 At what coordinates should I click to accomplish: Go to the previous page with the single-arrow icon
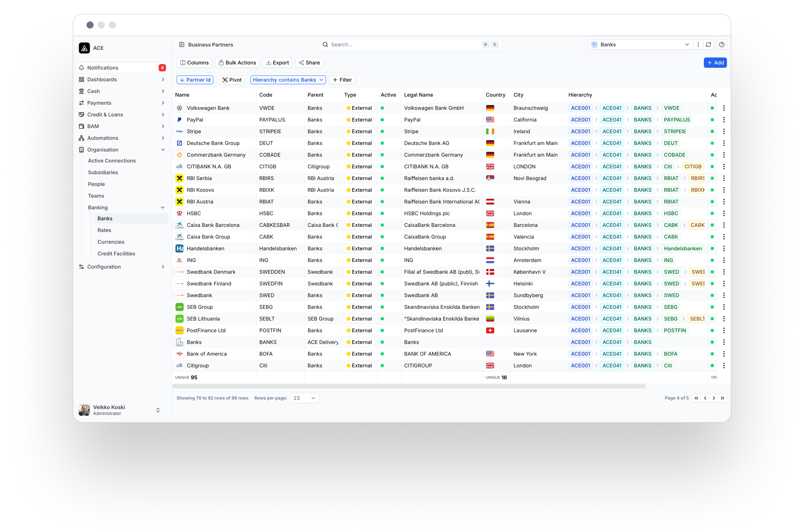705,398
